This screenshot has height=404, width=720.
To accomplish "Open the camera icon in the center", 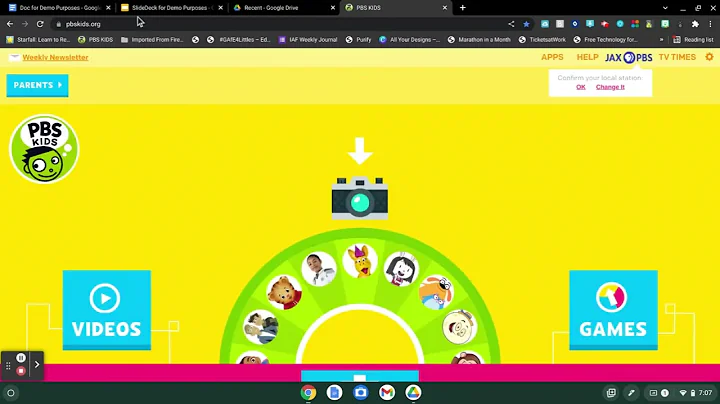I will (x=360, y=198).
